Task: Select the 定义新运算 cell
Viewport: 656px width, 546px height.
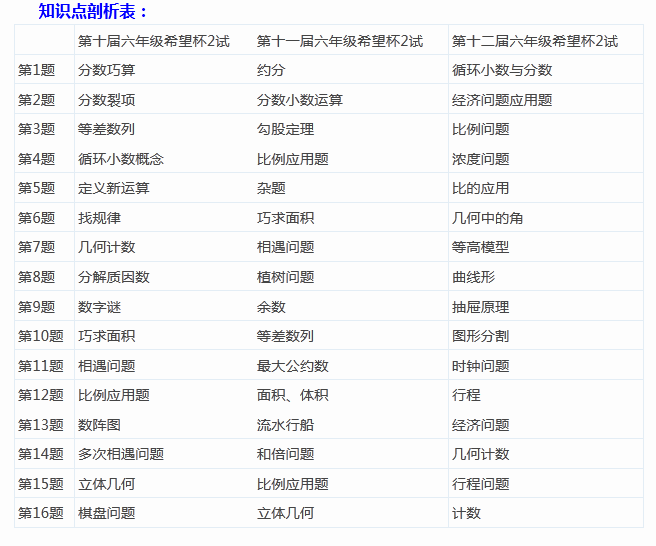Action: [113, 188]
